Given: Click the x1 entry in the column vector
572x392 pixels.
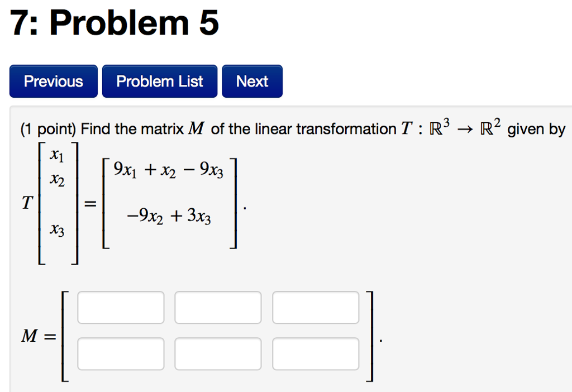Looking at the screenshot, I should click(x=55, y=156).
